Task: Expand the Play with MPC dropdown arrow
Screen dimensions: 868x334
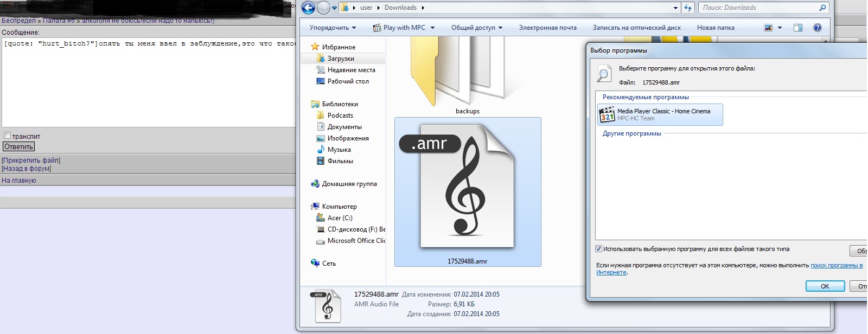Action: pos(432,28)
